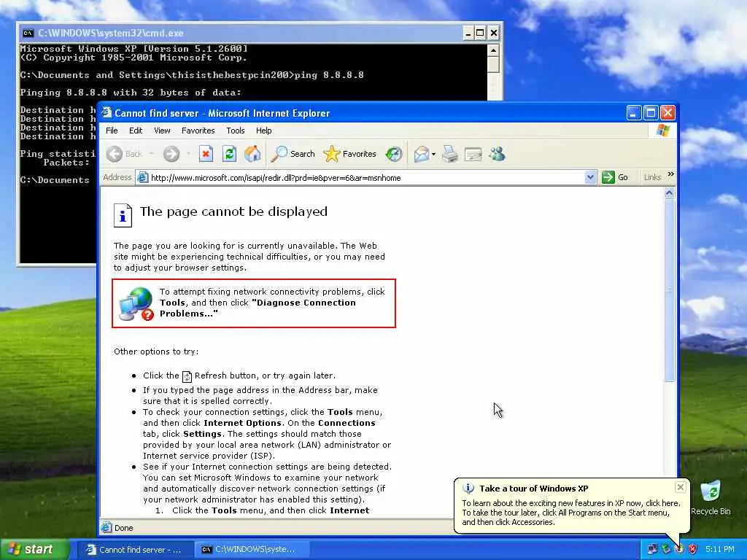
Task: Click the "Diagnose Connection Problems..." bold text
Action: (258, 308)
